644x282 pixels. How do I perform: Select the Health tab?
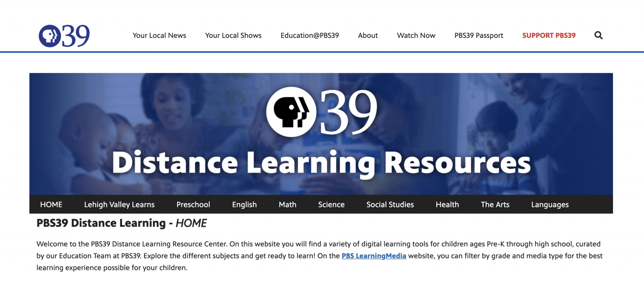pos(447,205)
